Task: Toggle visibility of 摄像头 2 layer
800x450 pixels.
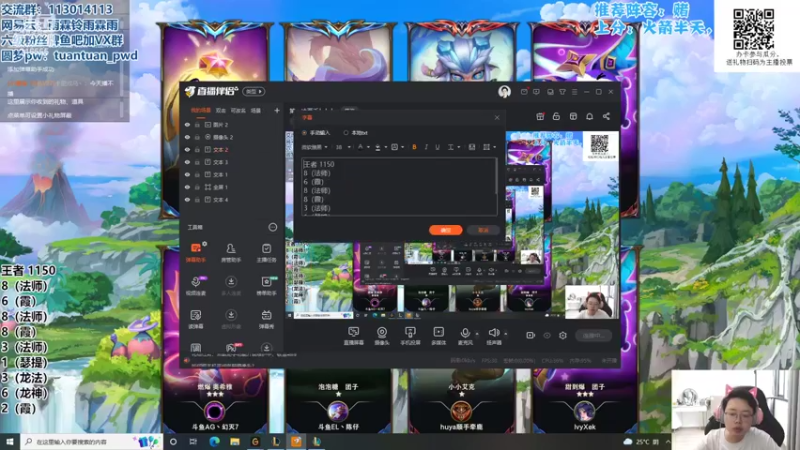Action: [187, 137]
